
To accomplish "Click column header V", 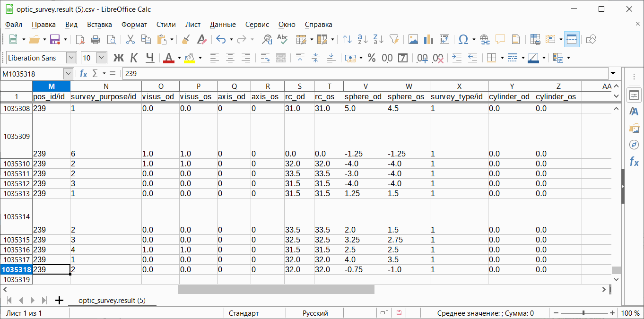I will [365, 86].
